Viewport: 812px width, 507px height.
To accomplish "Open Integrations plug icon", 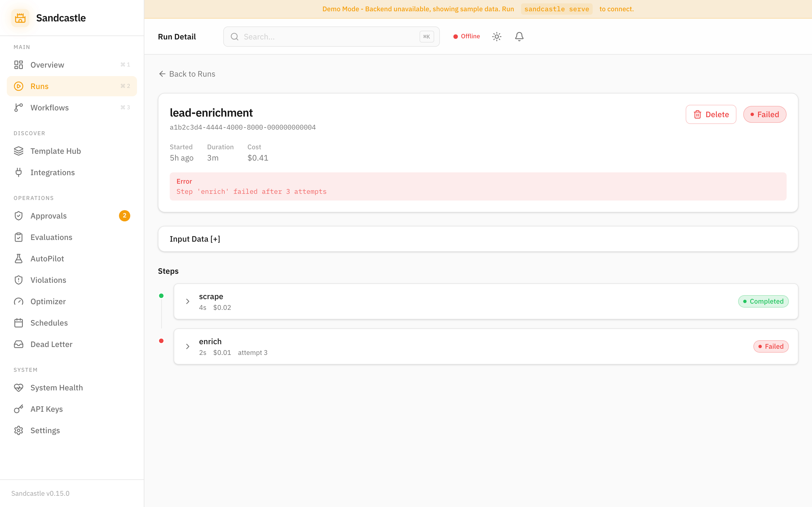I will [x=19, y=172].
